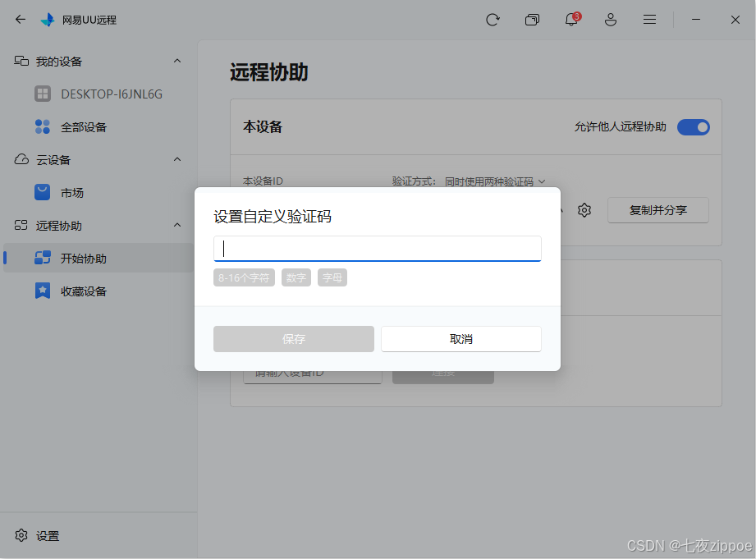Collapse the 远程协助 sidebar section
This screenshot has width=756, height=559.
coord(177,225)
